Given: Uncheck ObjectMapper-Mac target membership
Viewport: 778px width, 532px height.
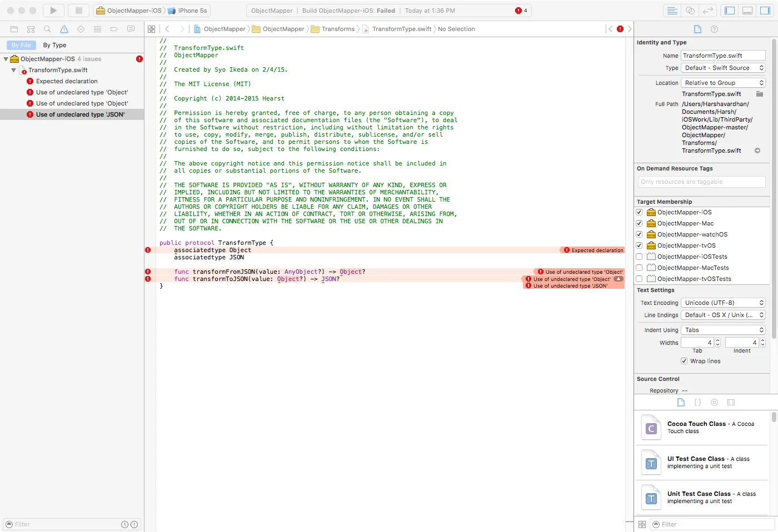Looking at the screenshot, I should [x=639, y=223].
